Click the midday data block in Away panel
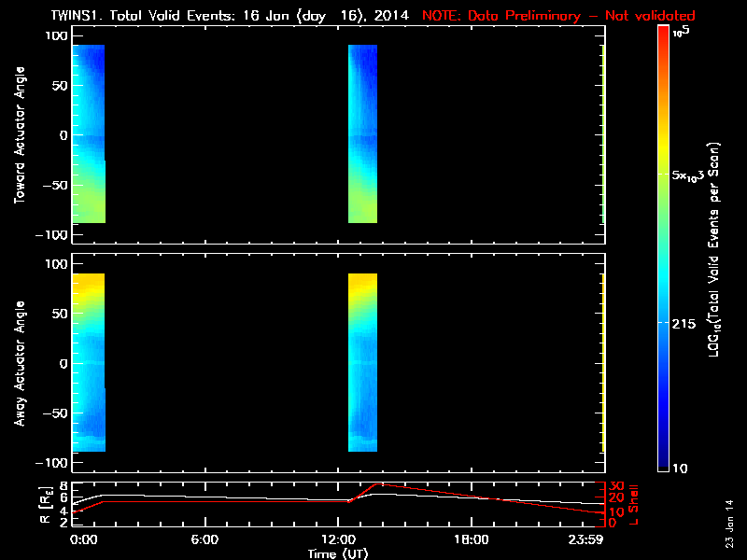 [362, 362]
